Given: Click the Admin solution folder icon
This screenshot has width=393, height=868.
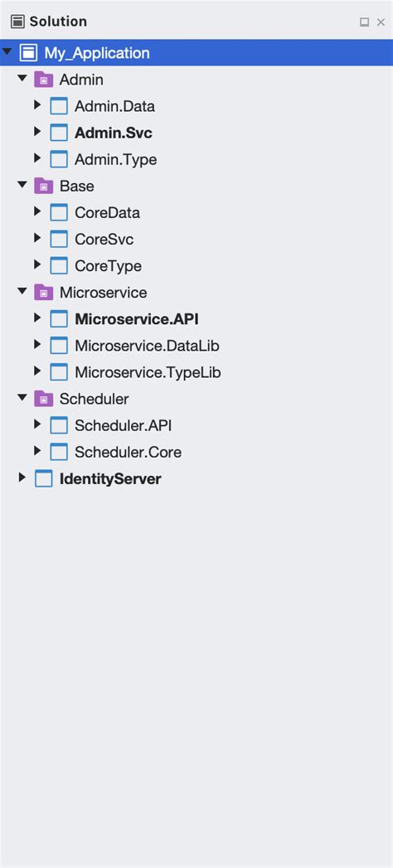Looking at the screenshot, I should point(44,80).
